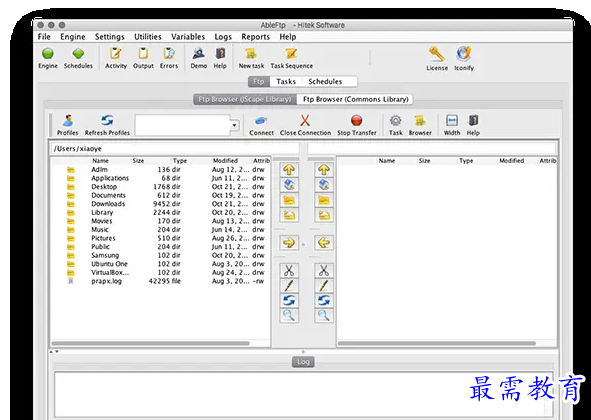This screenshot has width=591, height=420.
Task: Open the Reports menu
Action: pos(256,37)
